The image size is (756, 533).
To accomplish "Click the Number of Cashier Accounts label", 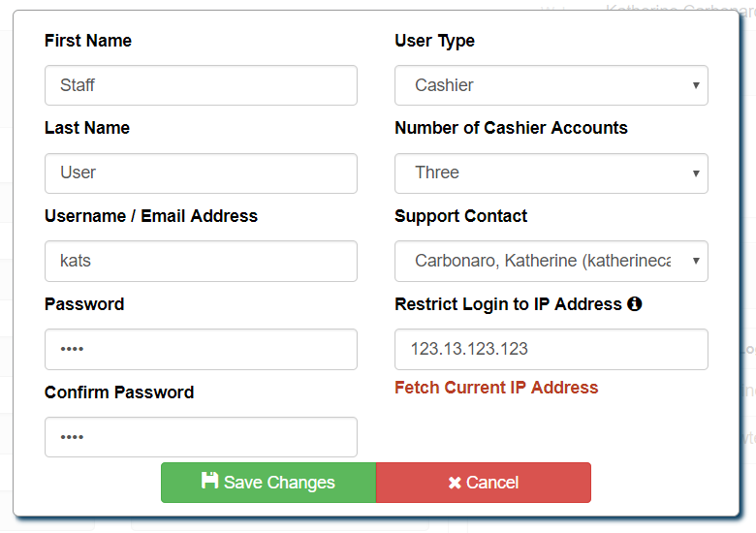I will (511, 128).
